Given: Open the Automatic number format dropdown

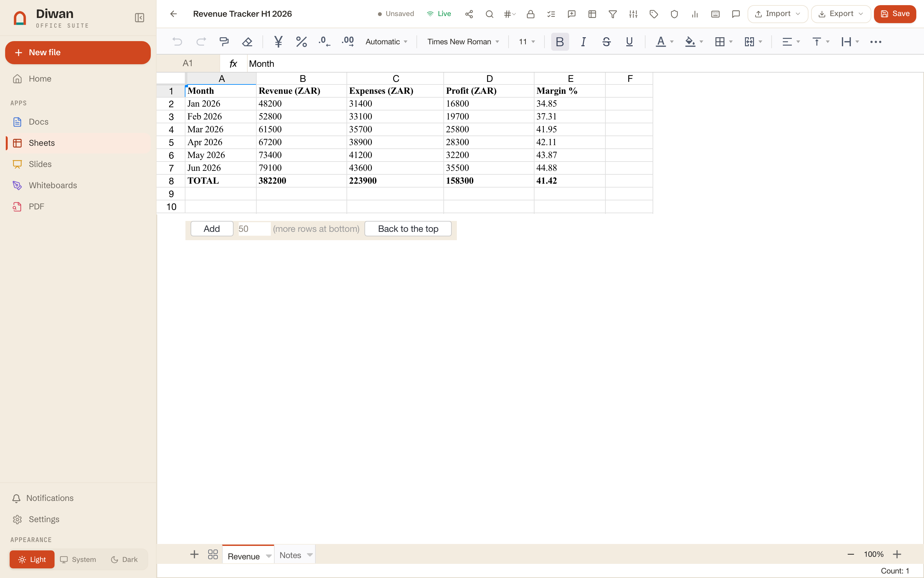Looking at the screenshot, I should [x=386, y=42].
